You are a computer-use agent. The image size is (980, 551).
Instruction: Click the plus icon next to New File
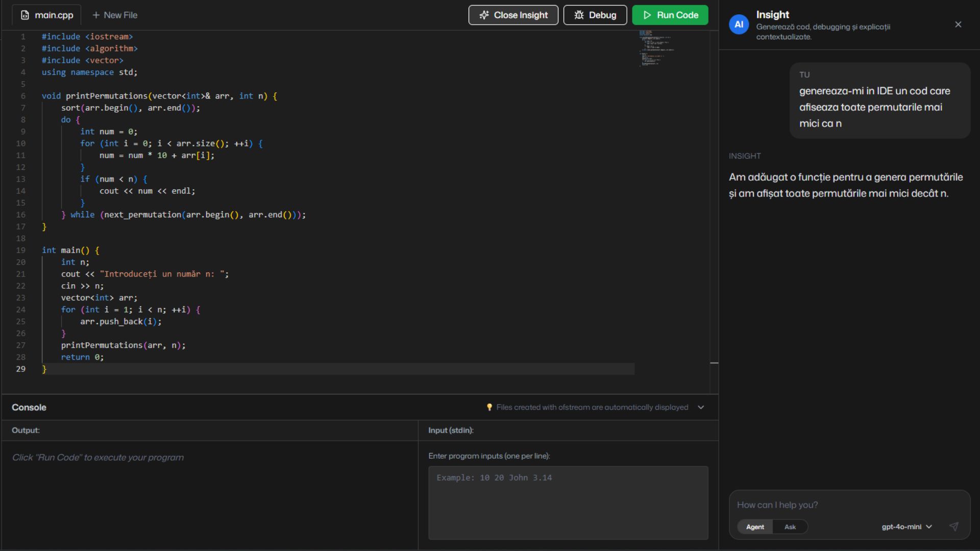coord(96,15)
